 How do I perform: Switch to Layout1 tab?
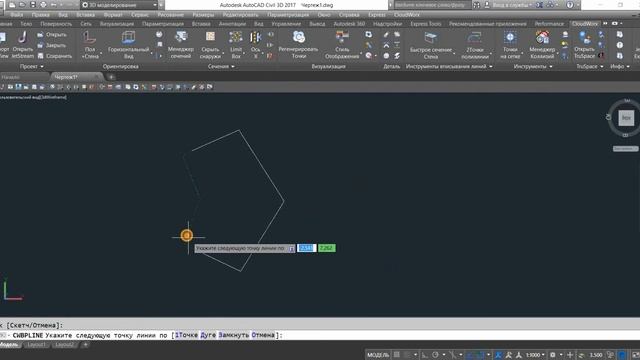pyautogui.click(x=36, y=345)
